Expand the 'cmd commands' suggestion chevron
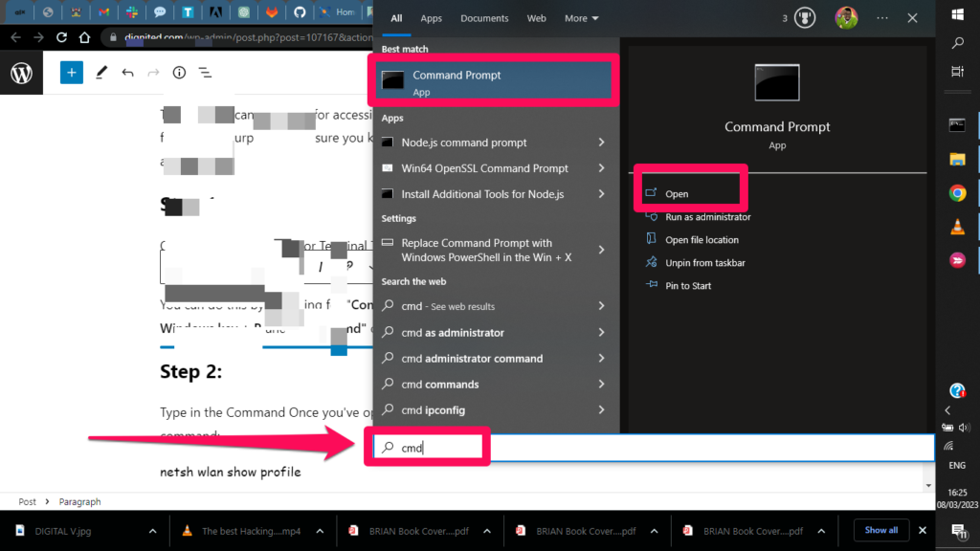The image size is (980, 551). [x=601, y=385]
